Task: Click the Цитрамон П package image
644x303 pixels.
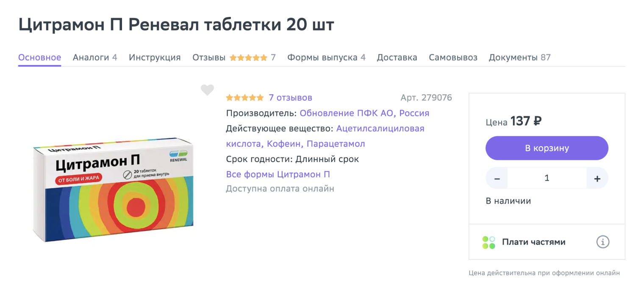Action: click(x=113, y=189)
